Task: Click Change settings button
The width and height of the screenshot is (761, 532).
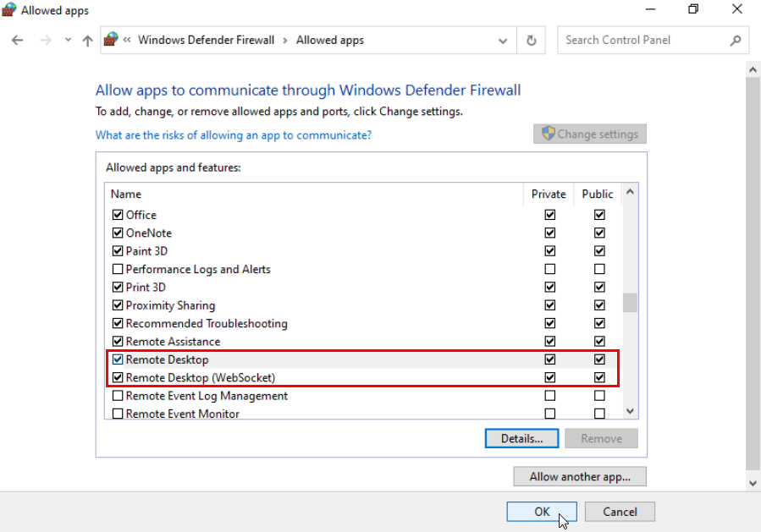Action: click(x=590, y=134)
